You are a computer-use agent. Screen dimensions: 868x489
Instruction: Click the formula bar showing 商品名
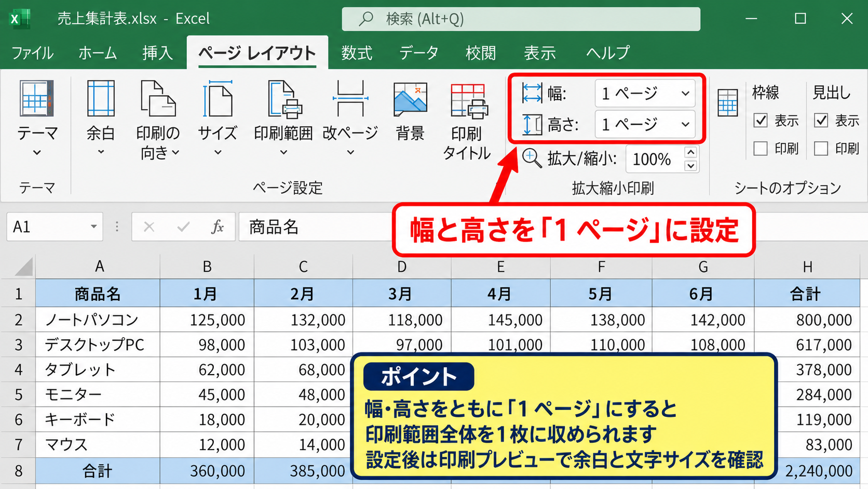315,227
